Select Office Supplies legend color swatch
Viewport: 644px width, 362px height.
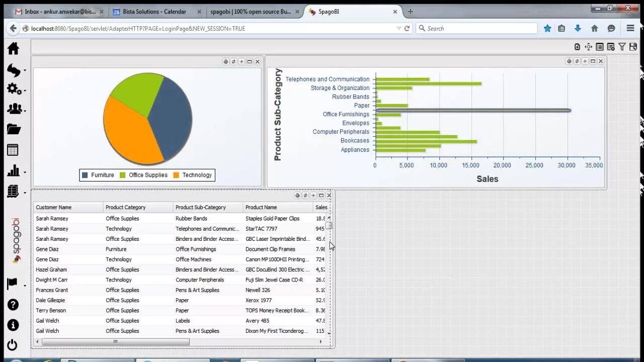tap(123, 175)
